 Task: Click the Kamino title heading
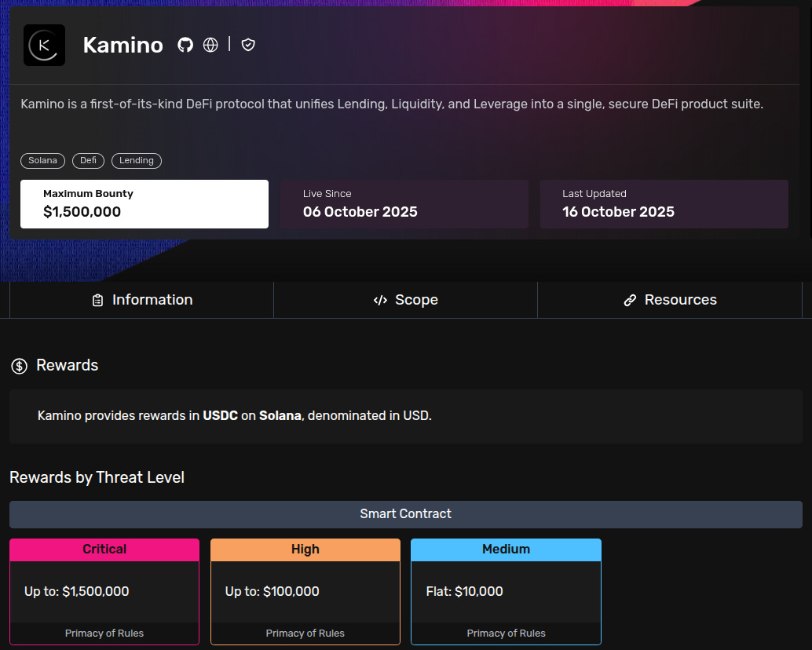point(123,45)
